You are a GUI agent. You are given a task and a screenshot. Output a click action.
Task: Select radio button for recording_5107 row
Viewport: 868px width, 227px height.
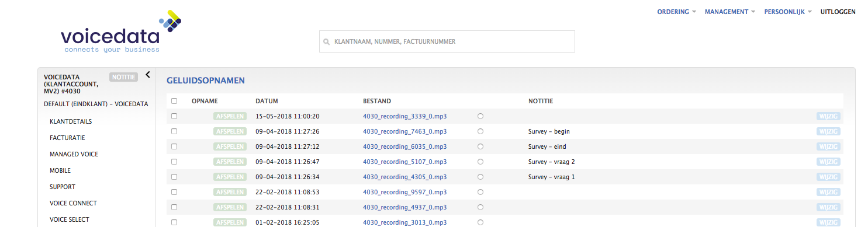pyautogui.click(x=480, y=162)
